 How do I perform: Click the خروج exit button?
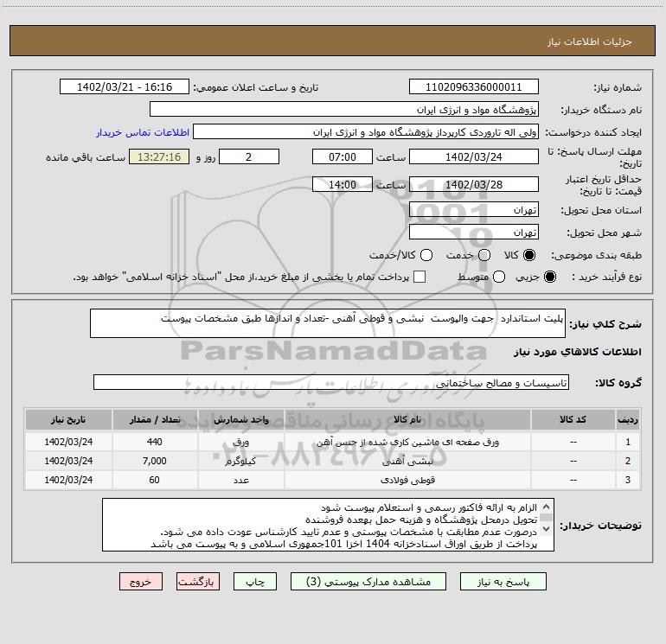pyautogui.click(x=141, y=582)
